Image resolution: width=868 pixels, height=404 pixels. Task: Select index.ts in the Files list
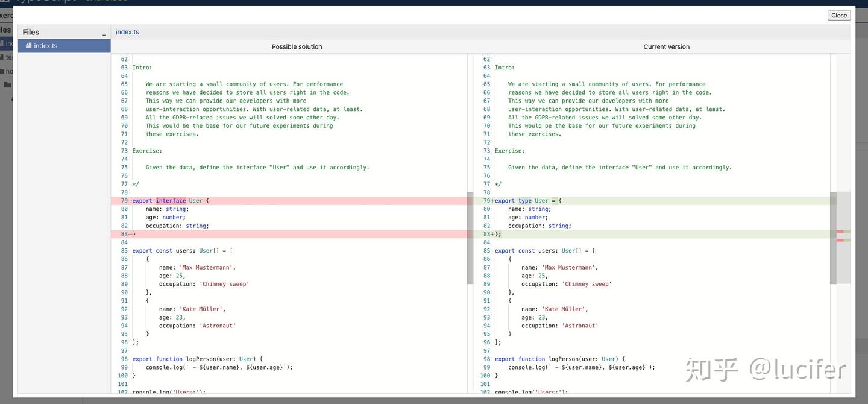(64, 46)
